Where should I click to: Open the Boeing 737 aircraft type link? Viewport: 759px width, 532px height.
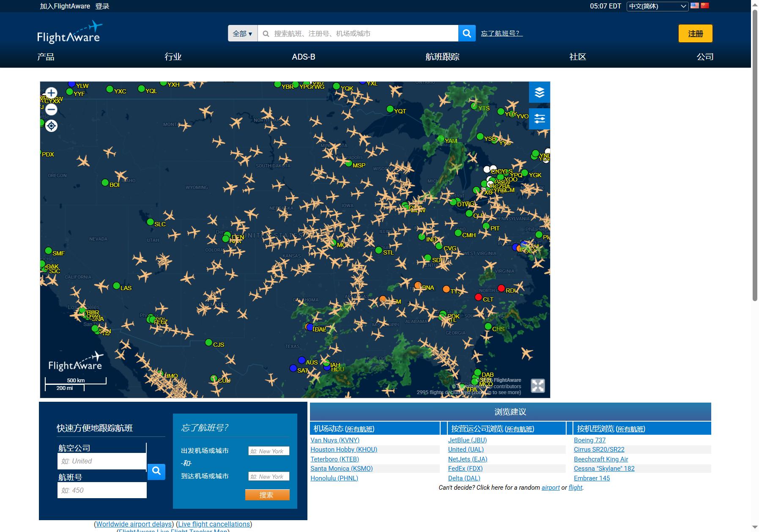pos(590,440)
